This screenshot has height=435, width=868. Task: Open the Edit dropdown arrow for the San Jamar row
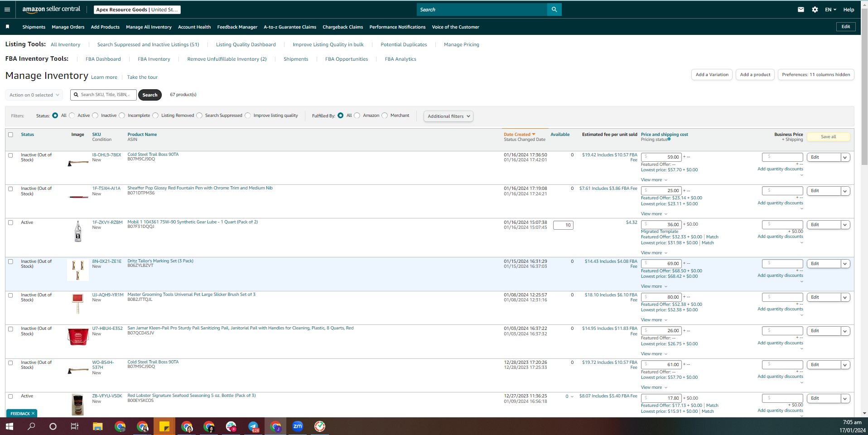[x=845, y=331]
